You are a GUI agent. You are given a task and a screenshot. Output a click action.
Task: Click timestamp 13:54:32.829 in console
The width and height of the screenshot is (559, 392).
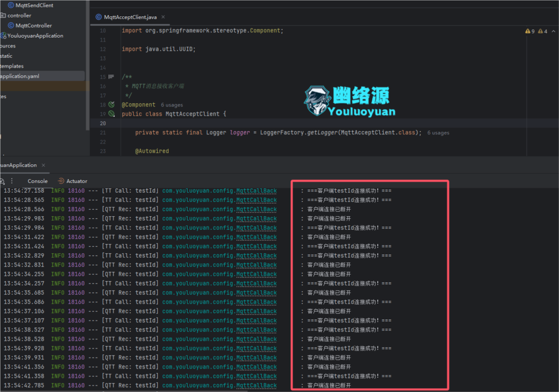24,256
